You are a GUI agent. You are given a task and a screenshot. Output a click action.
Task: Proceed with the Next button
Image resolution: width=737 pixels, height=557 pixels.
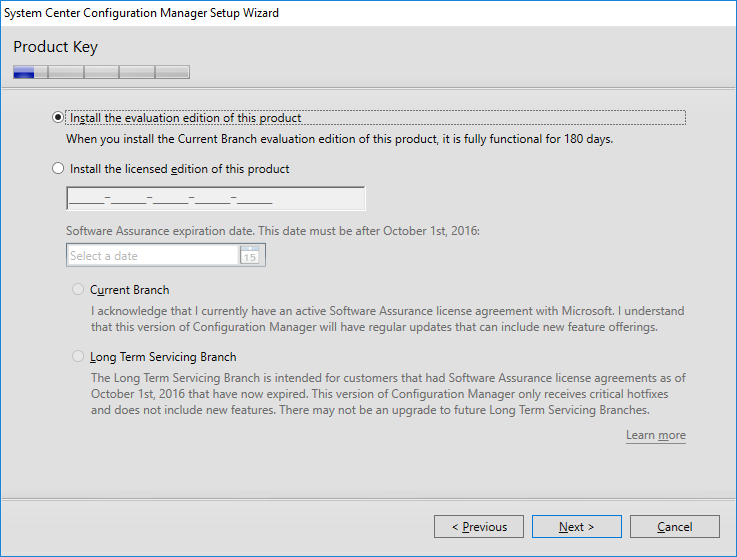click(x=577, y=526)
